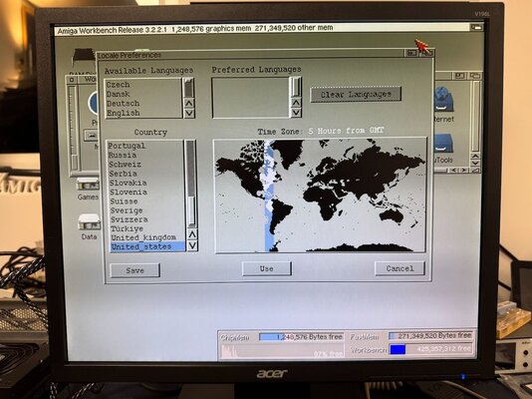Click Preferred Languages scrollbar knob
The image size is (532, 399).
296,87
